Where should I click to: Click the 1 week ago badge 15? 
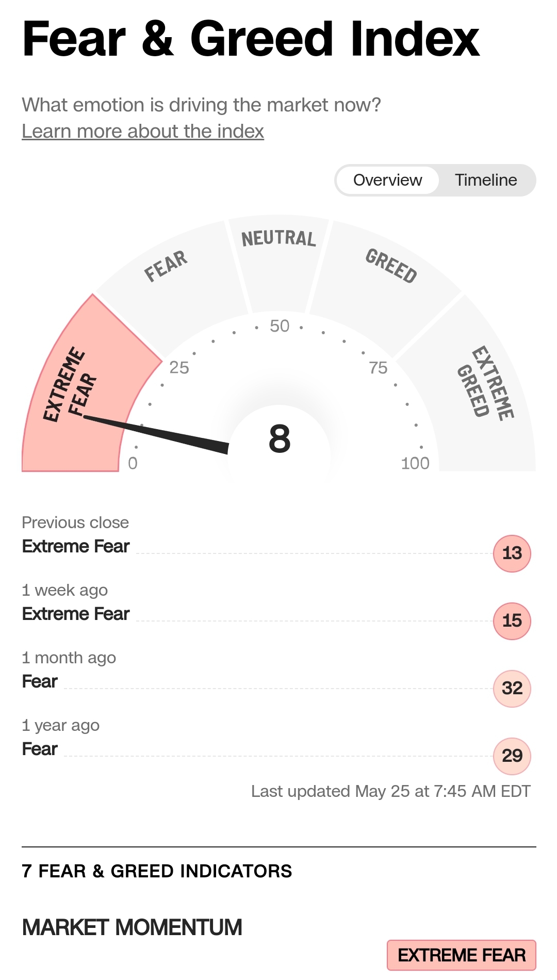[512, 621]
